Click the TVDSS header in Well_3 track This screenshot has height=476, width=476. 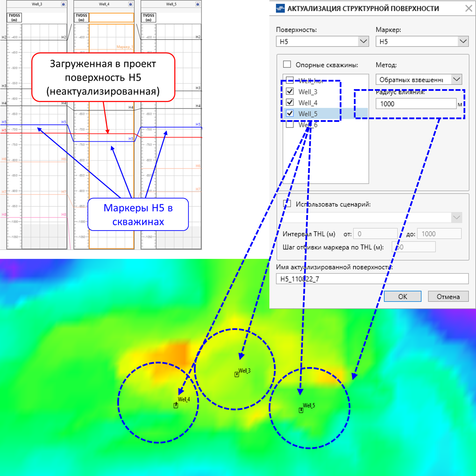[14, 18]
